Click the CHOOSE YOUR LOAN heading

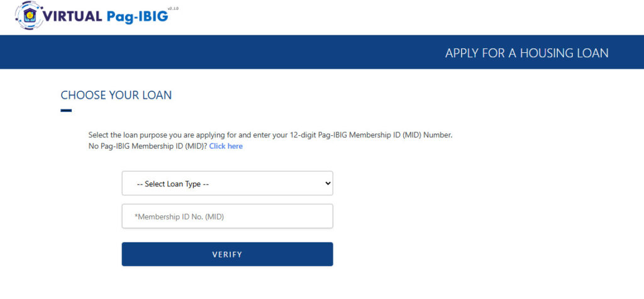click(116, 96)
